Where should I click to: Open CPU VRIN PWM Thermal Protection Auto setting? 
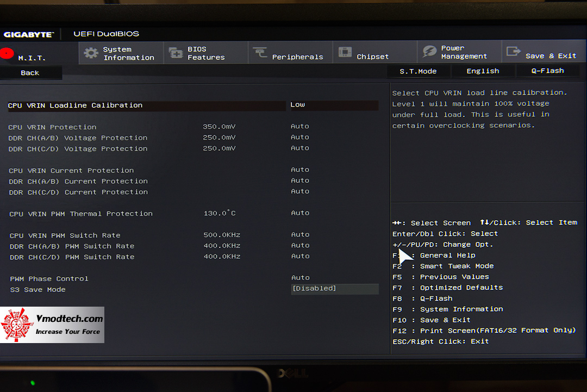[x=300, y=213]
